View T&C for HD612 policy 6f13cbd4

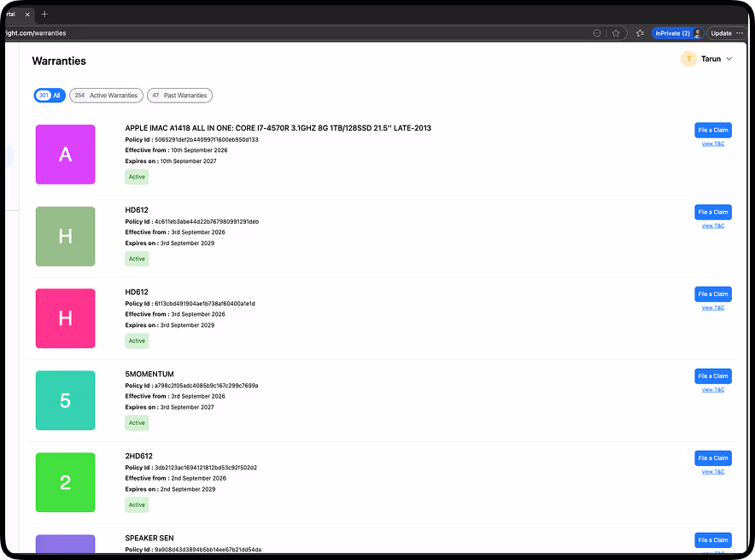click(713, 308)
